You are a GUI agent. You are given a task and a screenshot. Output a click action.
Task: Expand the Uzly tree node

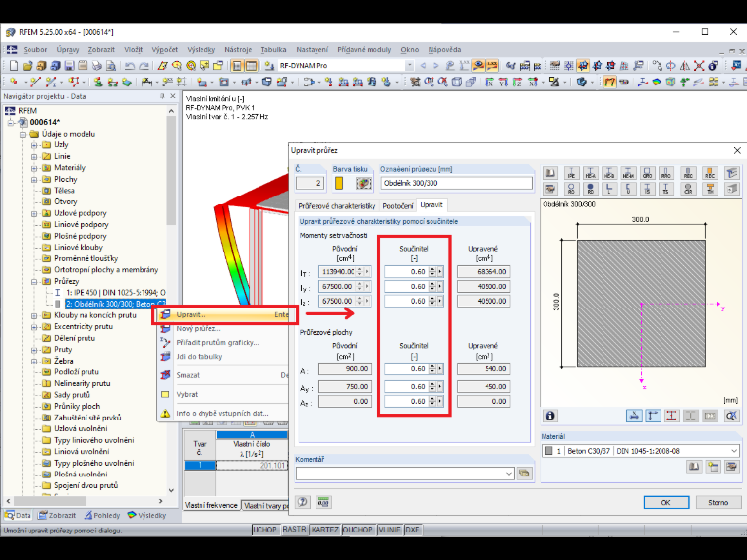34,145
